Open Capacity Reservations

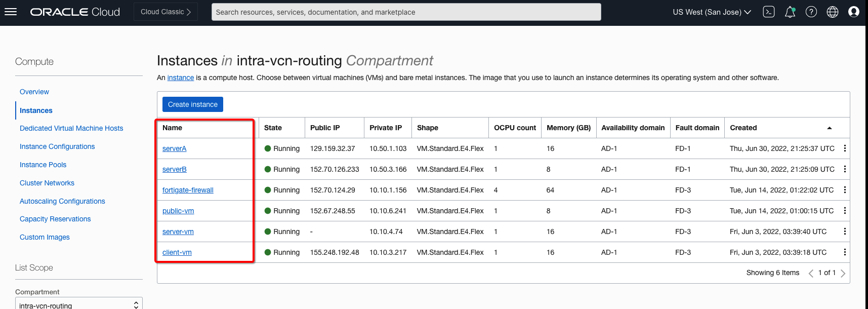point(55,219)
